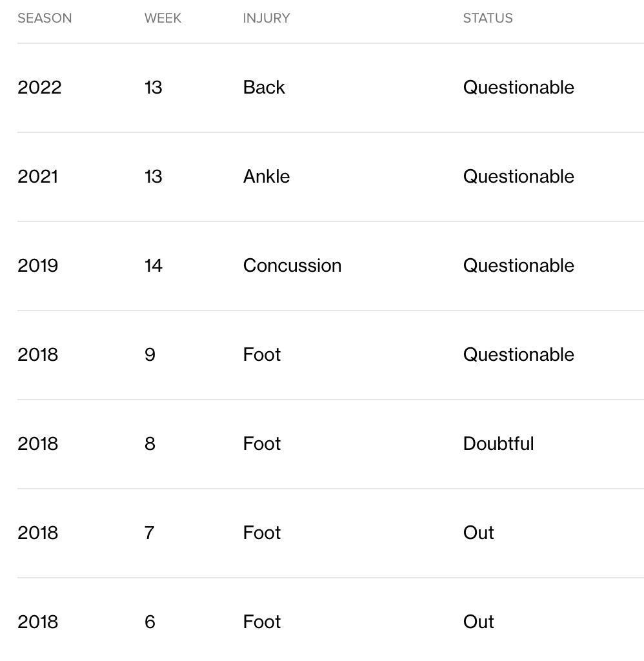Select the 2019 season cell
The height and width of the screenshot is (661, 644).
pyautogui.click(x=37, y=265)
